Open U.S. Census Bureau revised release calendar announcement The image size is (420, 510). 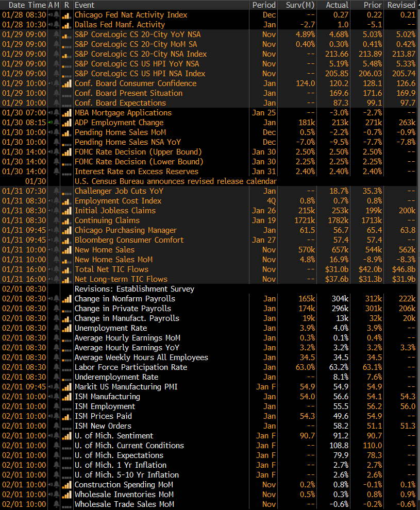(175, 181)
